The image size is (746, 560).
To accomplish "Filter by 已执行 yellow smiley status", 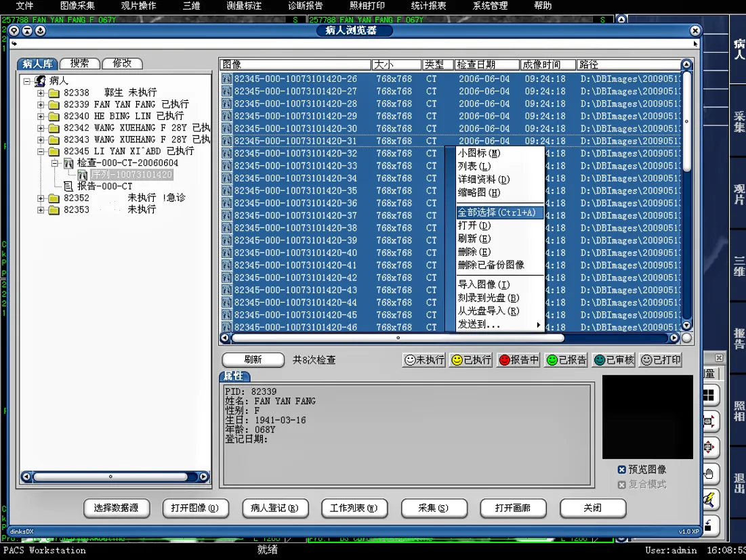I will (x=471, y=360).
